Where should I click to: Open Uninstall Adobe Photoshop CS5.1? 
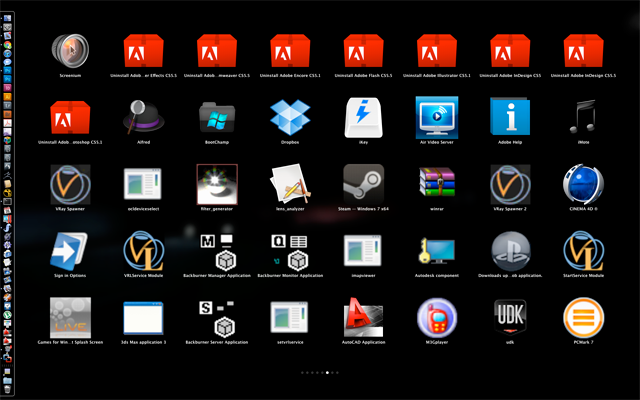(70, 118)
